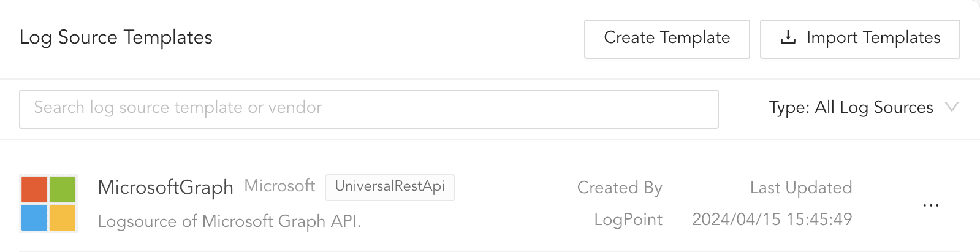
Task: Expand the chevron next to All Log Sources
Action: coord(951,107)
